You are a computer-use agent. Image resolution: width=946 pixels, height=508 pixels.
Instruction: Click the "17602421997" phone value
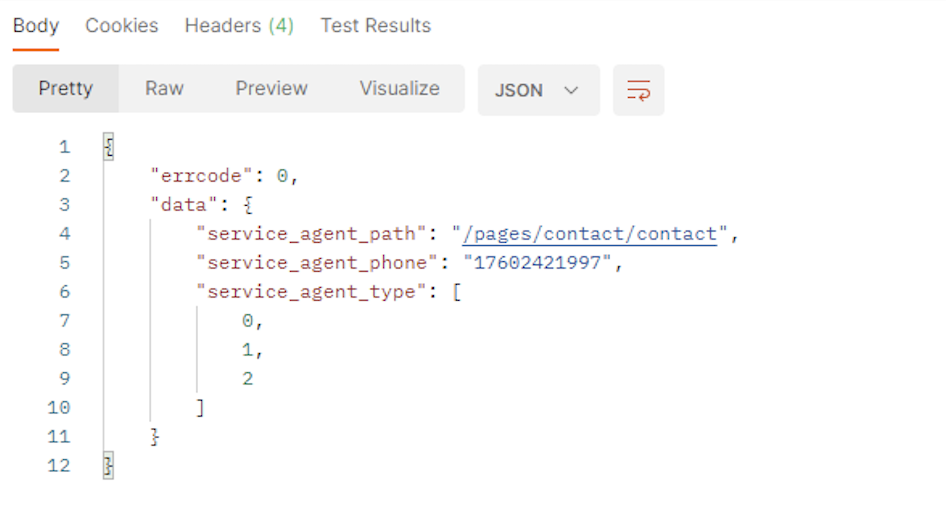pyautogui.click(x=537, y=262)
